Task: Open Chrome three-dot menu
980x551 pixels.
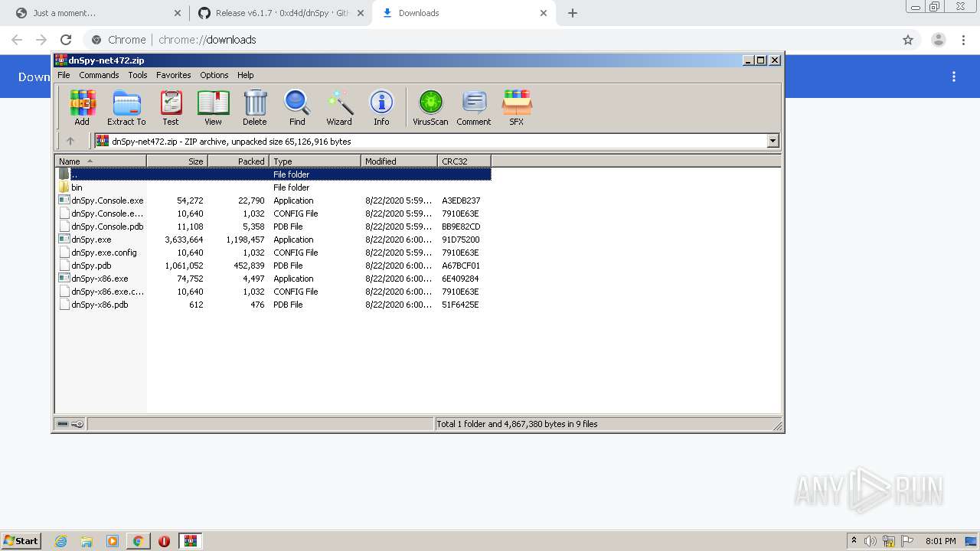Action: click(x=963, y=40)
